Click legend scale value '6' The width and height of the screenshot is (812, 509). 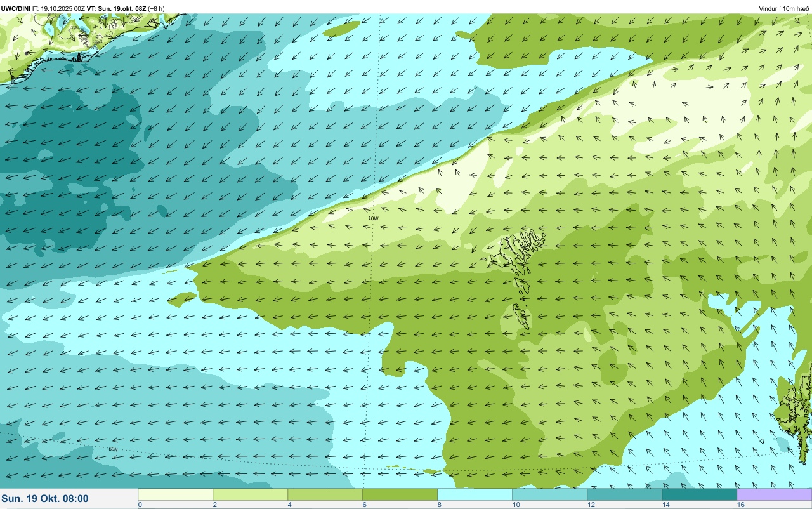[364, 505]
